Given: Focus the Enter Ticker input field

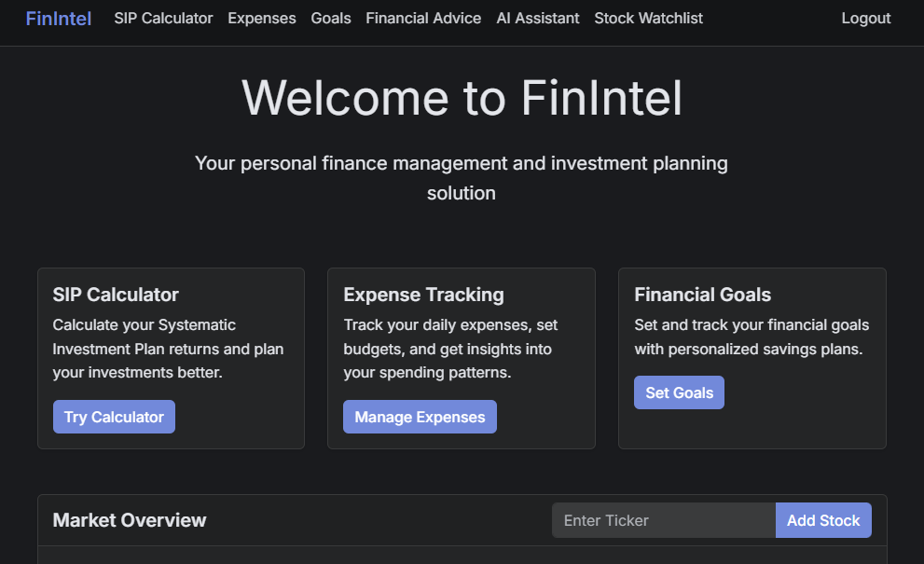Looking at the screenshot, I should 663,520.
